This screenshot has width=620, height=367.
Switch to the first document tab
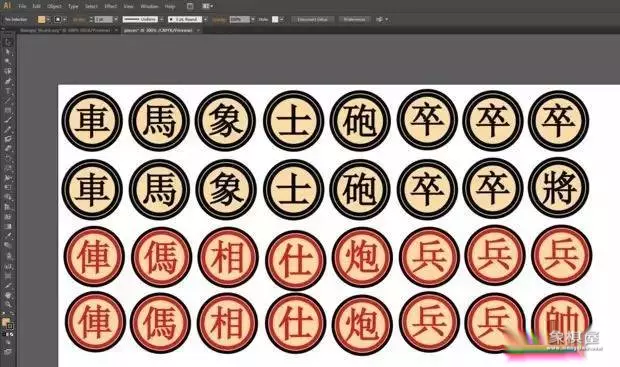(x=66, y=30)
